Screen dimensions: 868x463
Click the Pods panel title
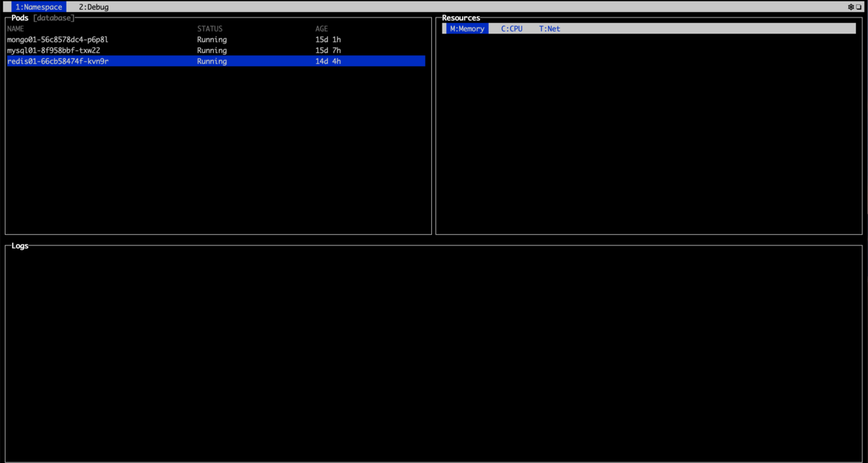(x=20, y=18)
